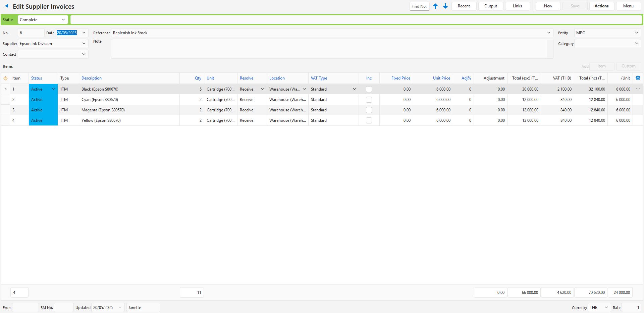This screenshot has height=313, width=644.
Task: Click the Output button
Action: [x=490, y=6]
